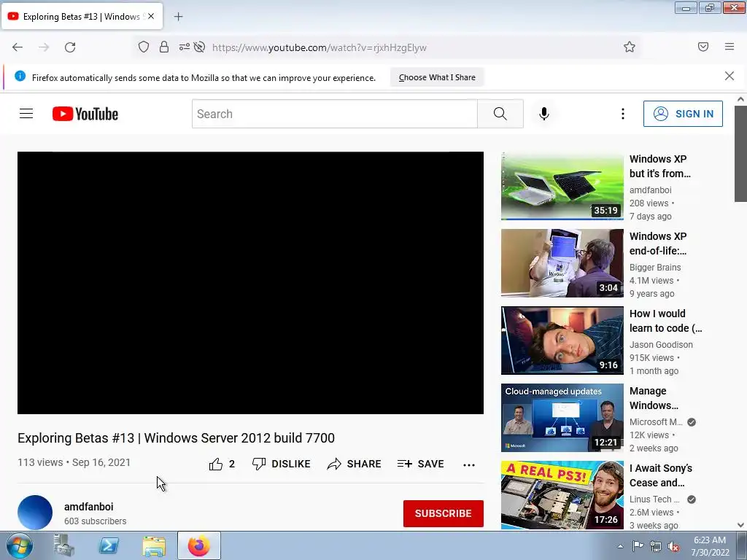
Task: Open the taskbar clock 6:23 AM
Action: pyautogui.click(x=710, y=546)
